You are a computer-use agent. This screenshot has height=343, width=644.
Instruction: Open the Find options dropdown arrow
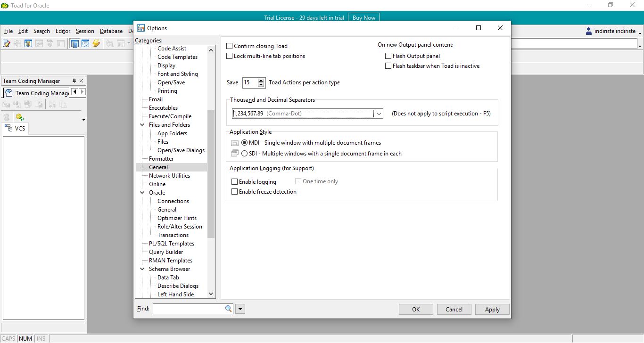(x=240, y=309)
